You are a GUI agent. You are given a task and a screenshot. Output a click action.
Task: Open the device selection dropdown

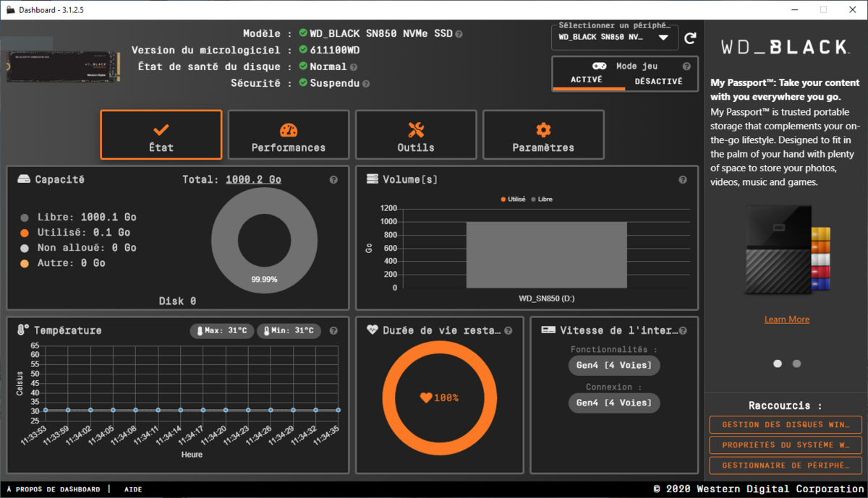(x=615, y=38)
